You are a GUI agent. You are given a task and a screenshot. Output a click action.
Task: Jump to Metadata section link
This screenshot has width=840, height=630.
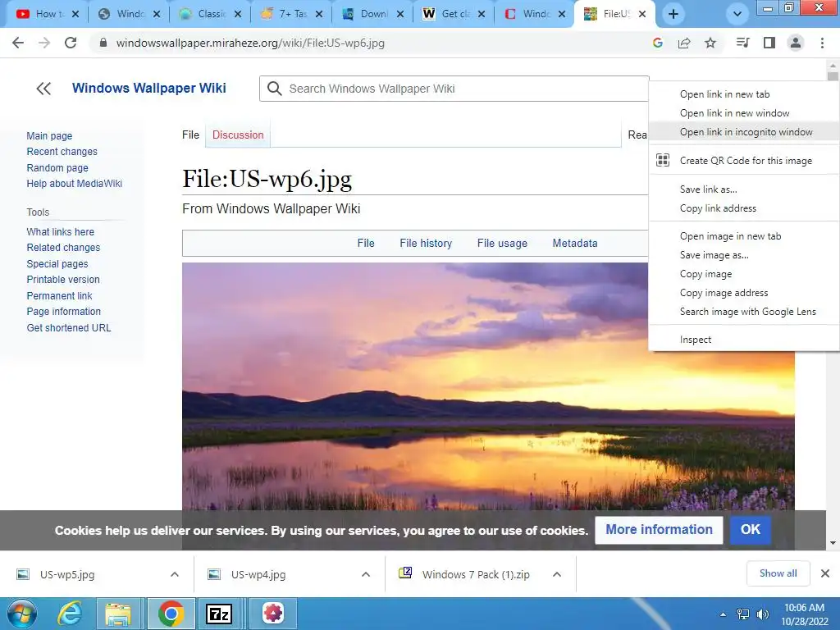pos(575,243)
